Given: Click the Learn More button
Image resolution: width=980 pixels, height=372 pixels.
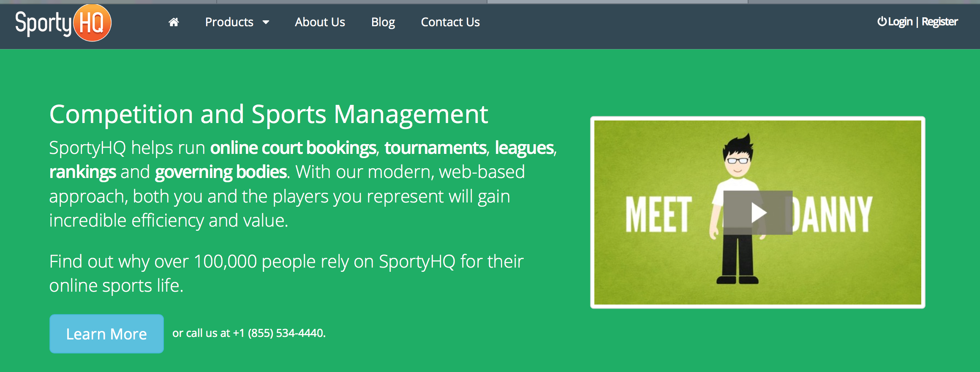Looking at the screenshot, I should pos(106,334).
